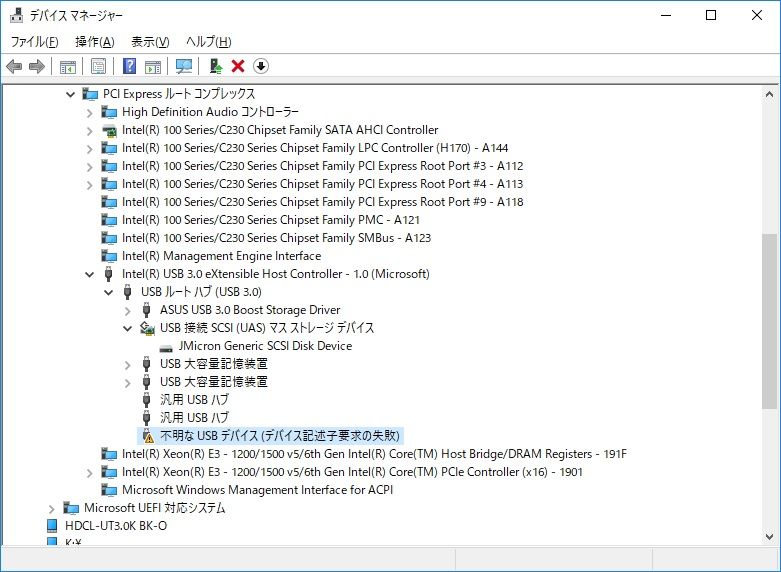Click the red X uninstall device icon
Image resolution: width=781 pixels, height=572 pixels.
point(238,66)
